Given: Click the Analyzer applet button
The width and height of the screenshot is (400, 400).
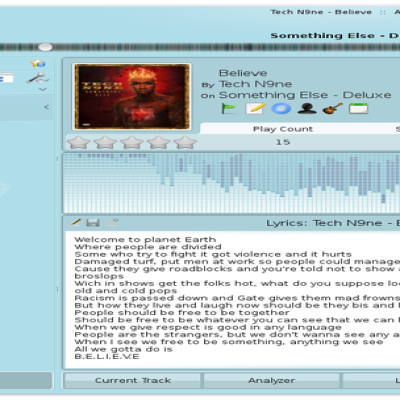Looking at the screenshot, I should [x=271, y=380].
